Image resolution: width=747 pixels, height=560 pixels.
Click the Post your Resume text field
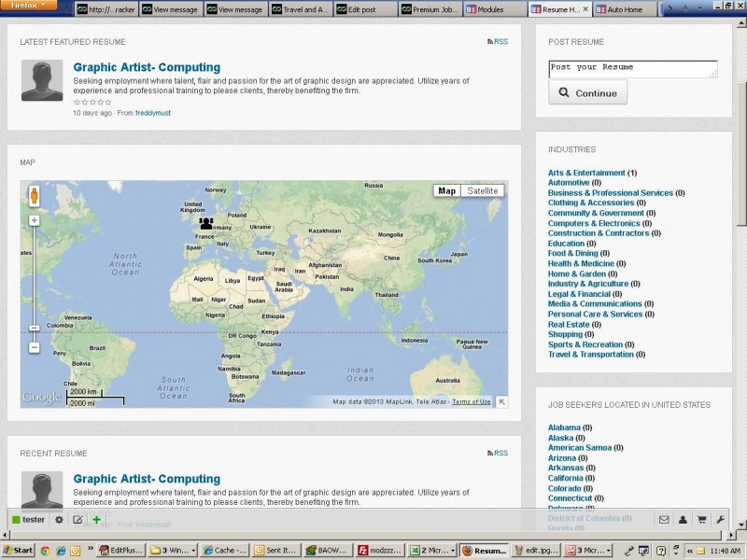[633, 69]
